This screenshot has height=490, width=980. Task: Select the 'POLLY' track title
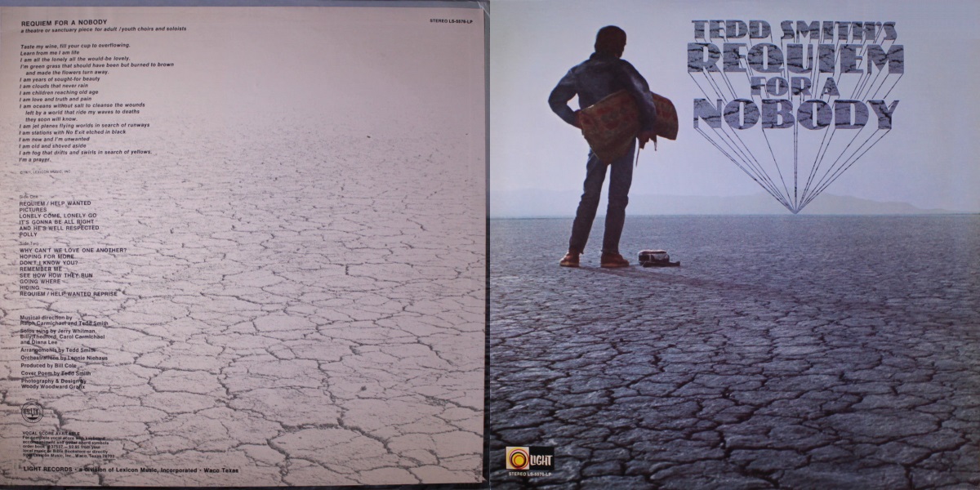29,234
